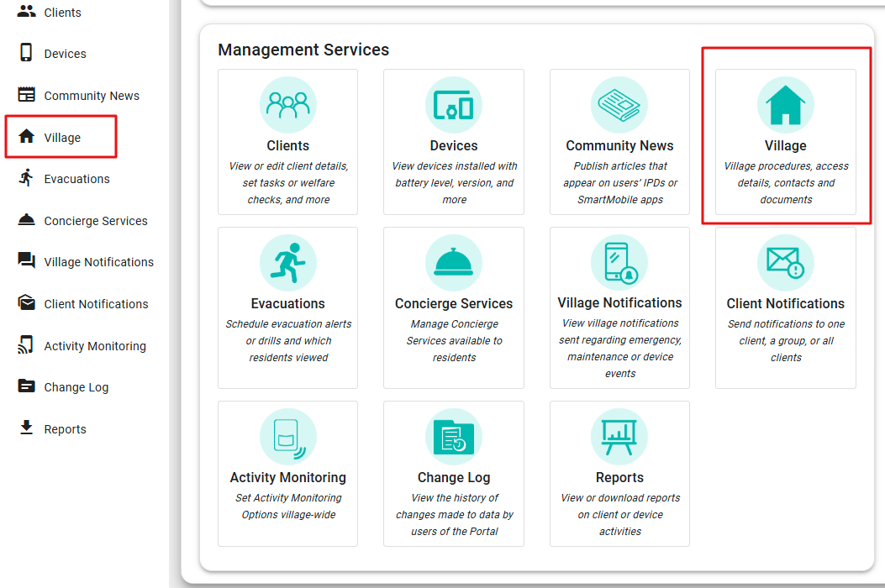The image size is (885, 588).
Task: Open Reports in the sidebar
Action: click(x=65, y=429)
